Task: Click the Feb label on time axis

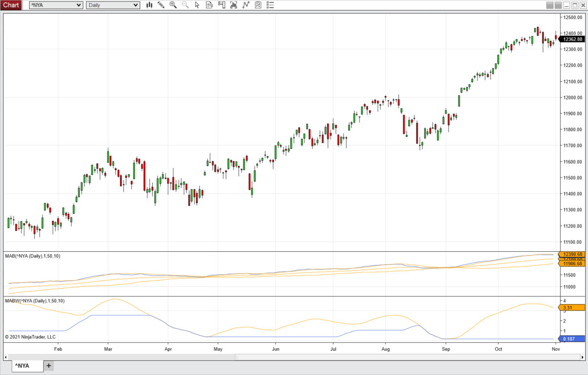Action: point(58,349)
